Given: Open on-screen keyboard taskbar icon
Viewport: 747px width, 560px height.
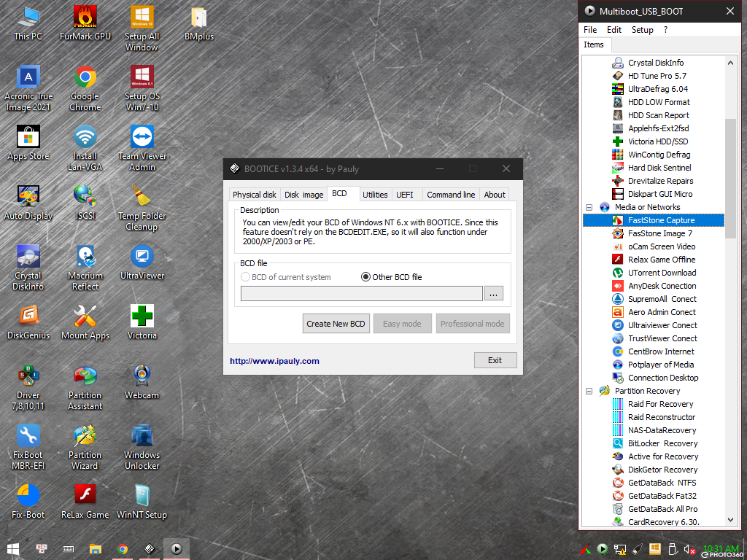Looking at the screenshot, I should click(68, 549).
